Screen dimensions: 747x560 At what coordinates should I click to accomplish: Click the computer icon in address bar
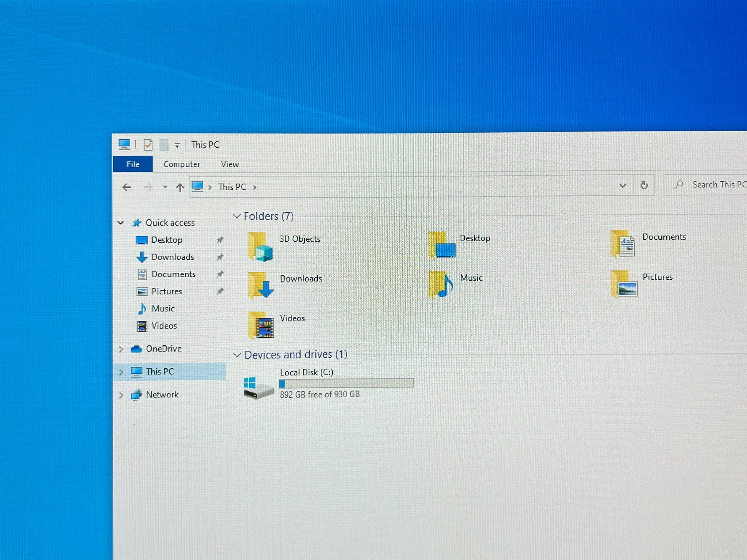(x=197, y=187)
